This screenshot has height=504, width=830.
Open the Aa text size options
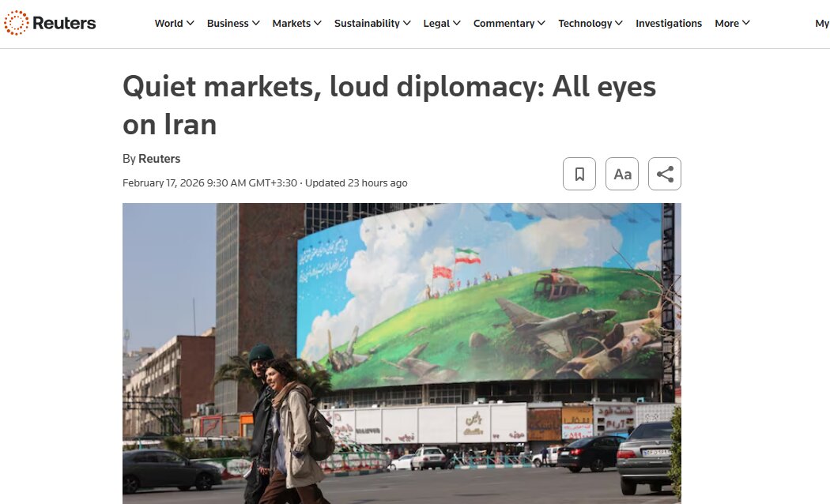click(x=622, y=174)
